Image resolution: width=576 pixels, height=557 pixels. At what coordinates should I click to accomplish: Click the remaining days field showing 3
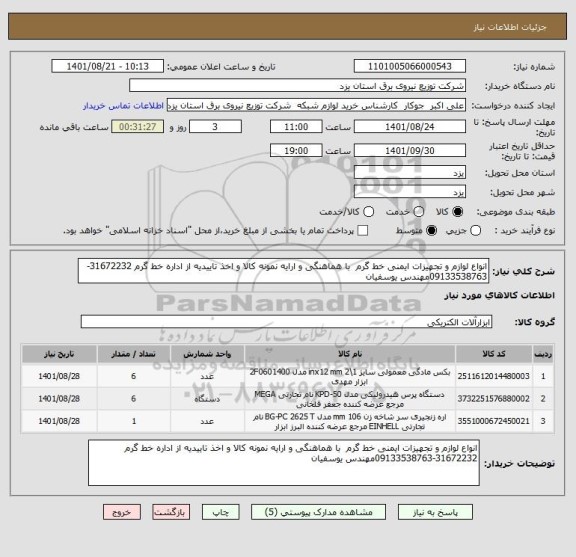[x=215, y=127]
